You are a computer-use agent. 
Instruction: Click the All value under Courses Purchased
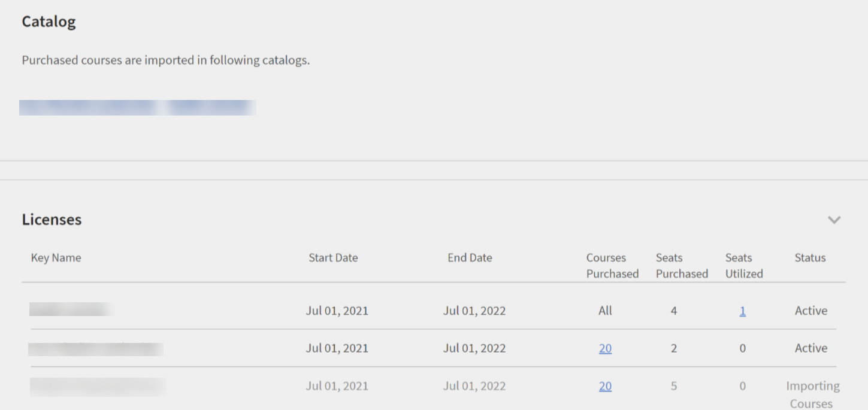(605, 311)
